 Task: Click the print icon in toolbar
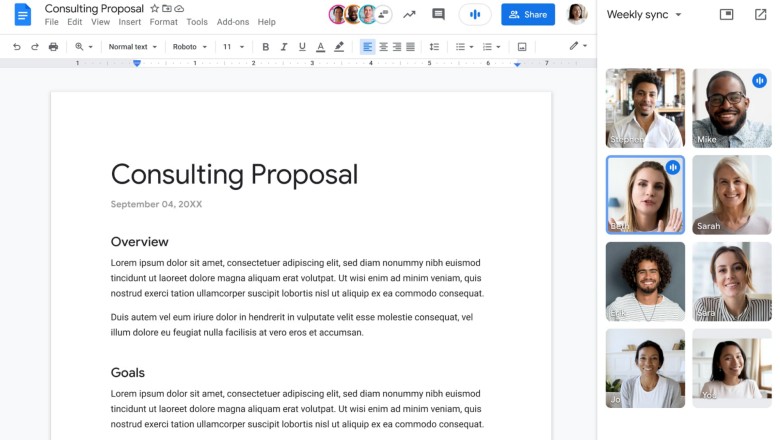point(53,47)
